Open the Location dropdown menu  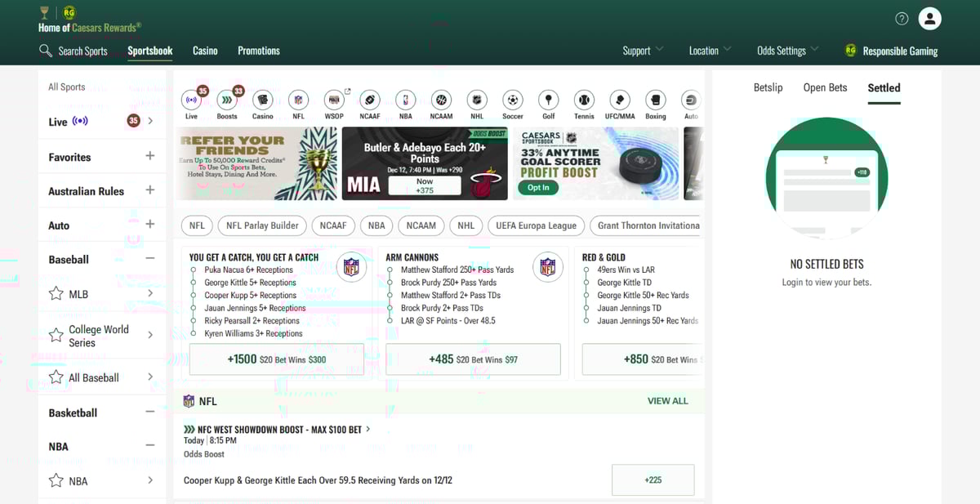point(710,51)
